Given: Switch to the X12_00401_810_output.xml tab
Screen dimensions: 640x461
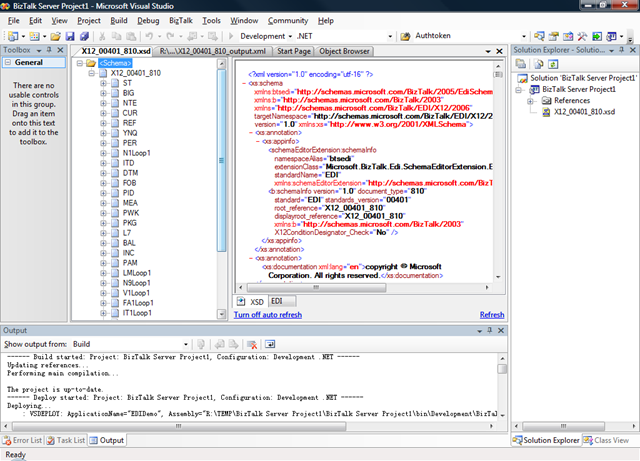Looking at the screenshot, I should click(x=212, y=51).
